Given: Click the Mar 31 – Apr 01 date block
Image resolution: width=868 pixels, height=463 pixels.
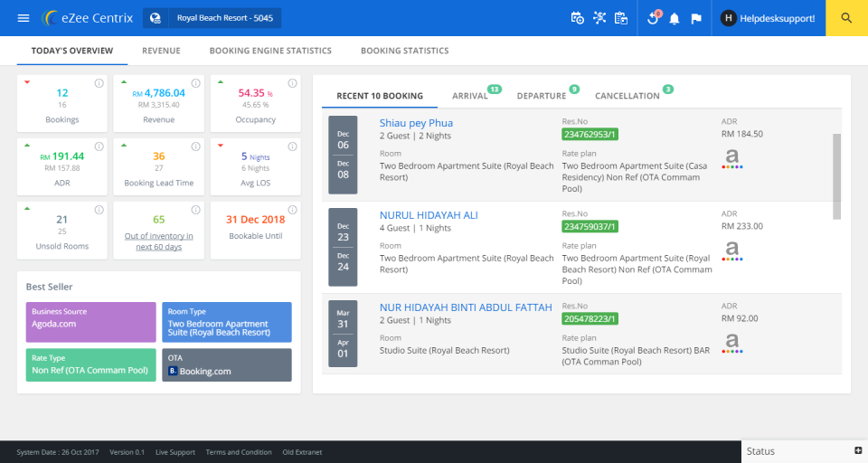Looking at the screenshot, I should coord(344,334).
